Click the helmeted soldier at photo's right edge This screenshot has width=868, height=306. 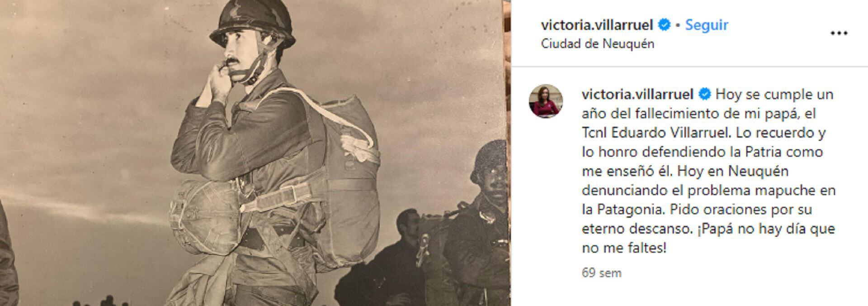pos(481,222)
